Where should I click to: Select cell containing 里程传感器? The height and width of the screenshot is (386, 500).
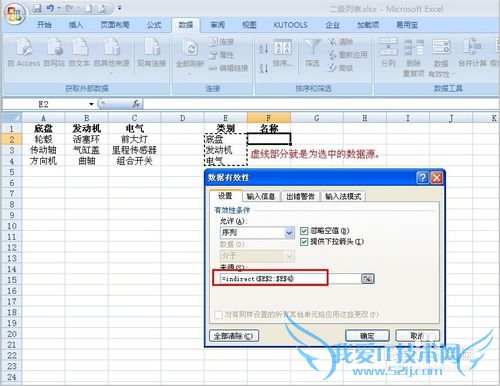[134, 150]
